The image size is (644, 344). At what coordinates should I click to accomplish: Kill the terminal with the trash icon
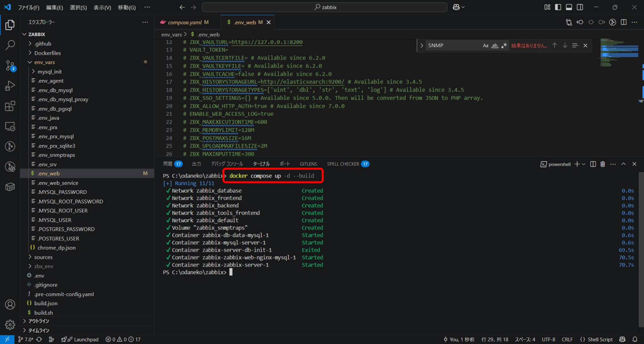click(603, 164)
